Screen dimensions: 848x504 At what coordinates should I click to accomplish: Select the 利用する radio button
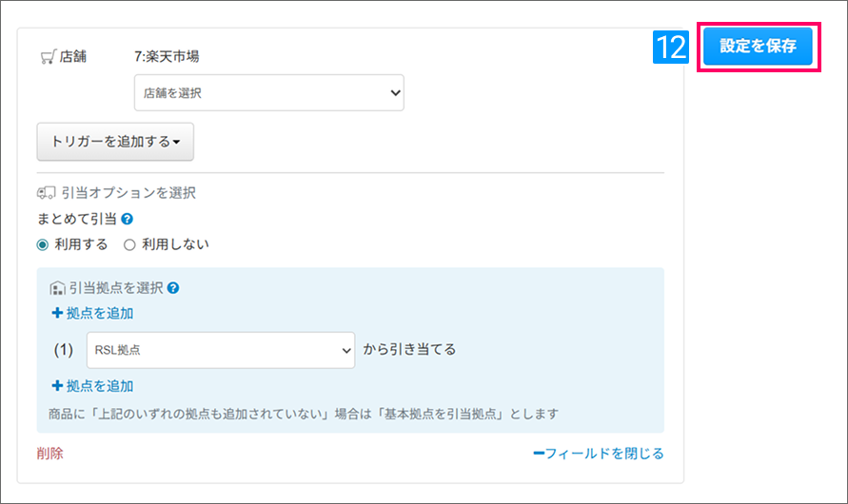[43, 244]
